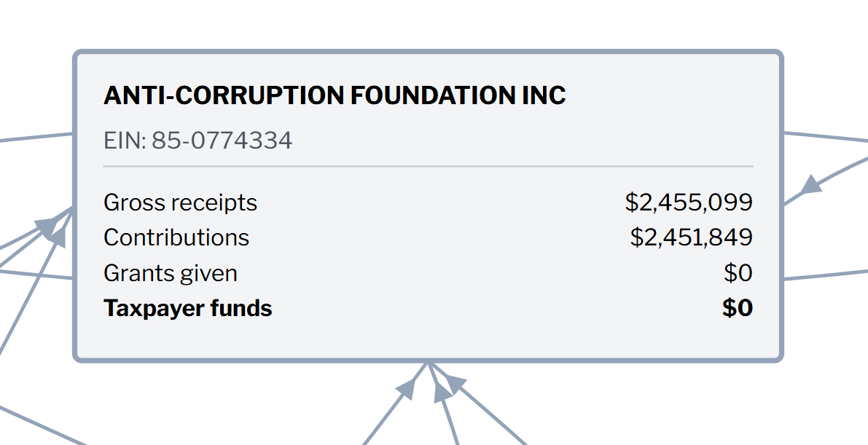Image resolution: width=868 pixels, height=445 pixels.
Task: Click the connector line at the upper-left of card
Action: 36,137
